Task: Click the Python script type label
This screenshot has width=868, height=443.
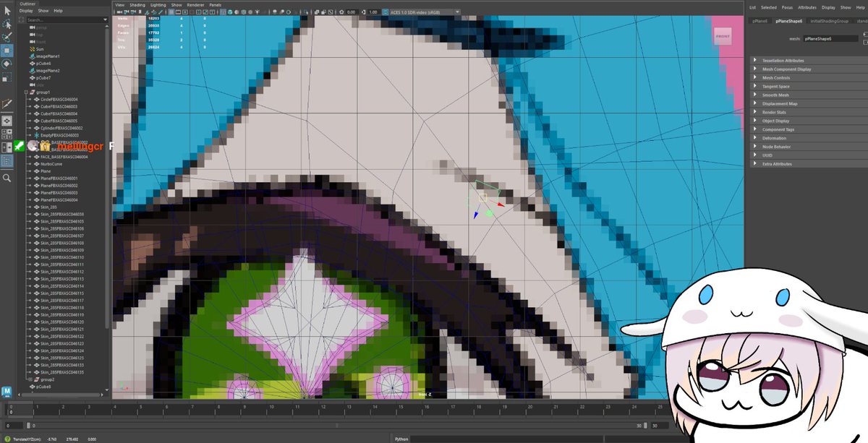Action: click(402, 438)
